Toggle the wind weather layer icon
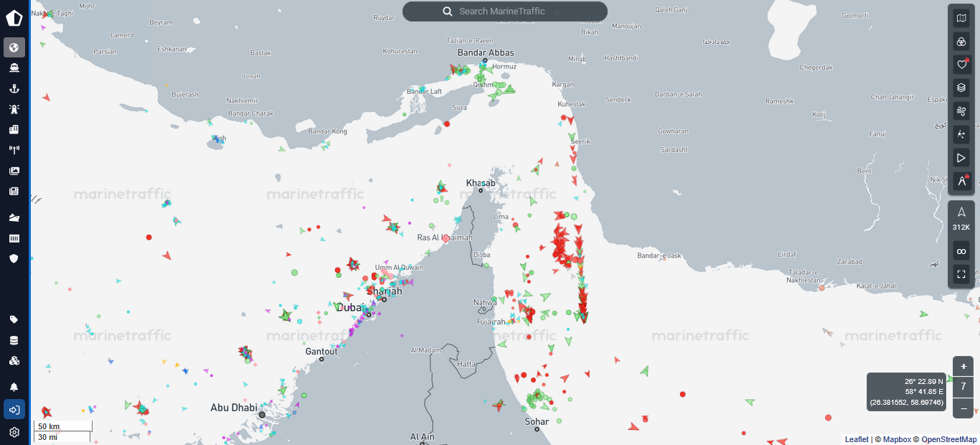The height and width of the screenshot is (445, 980). [x=961, y=111]
